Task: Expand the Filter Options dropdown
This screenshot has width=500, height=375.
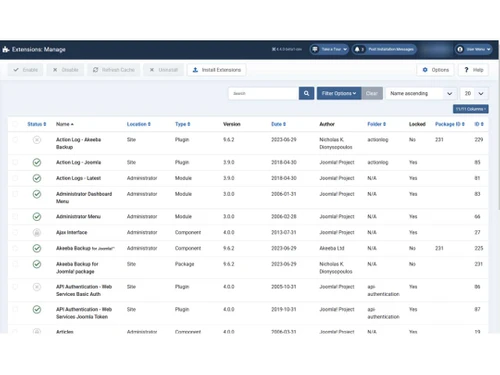Action: 339,93
